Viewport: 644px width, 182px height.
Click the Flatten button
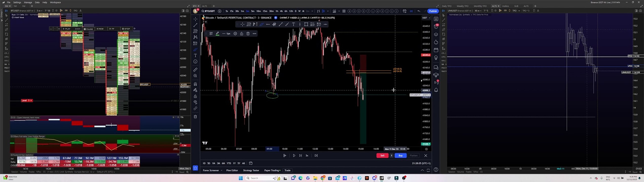coord(414,155)
